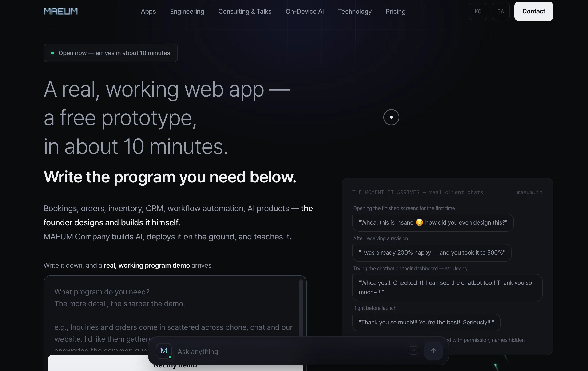Image resolution: width=588 pixels, height=371 pixels.
Task: Click the '200% happy' testimonial bubble
Action: tap(432, 252)
